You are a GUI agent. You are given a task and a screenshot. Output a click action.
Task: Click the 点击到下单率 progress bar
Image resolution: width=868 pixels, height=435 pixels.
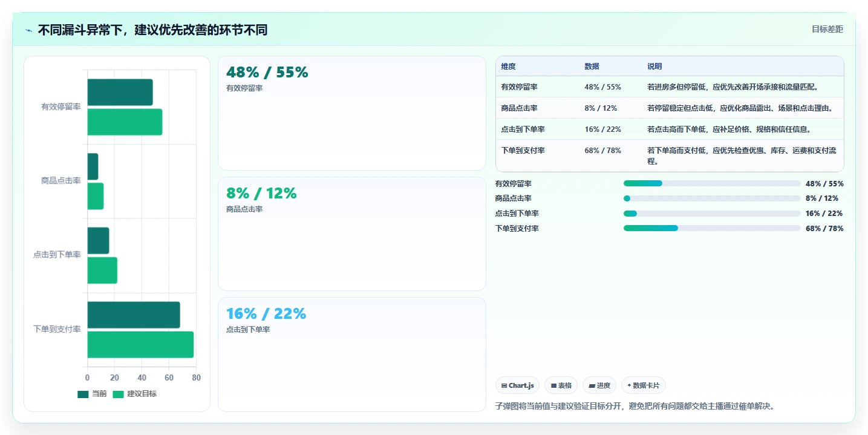(712, 214)
